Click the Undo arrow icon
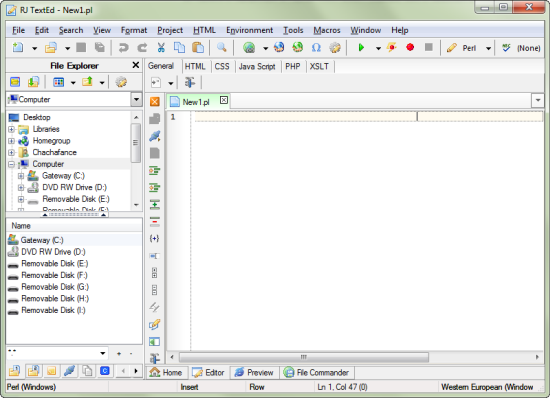 click(123, 47)
